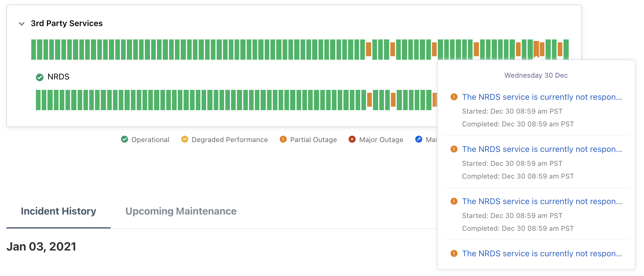Select the highlighted orange bar with tooltip pointer
This screenshot has height=276, width=644.
pos(536,49)
